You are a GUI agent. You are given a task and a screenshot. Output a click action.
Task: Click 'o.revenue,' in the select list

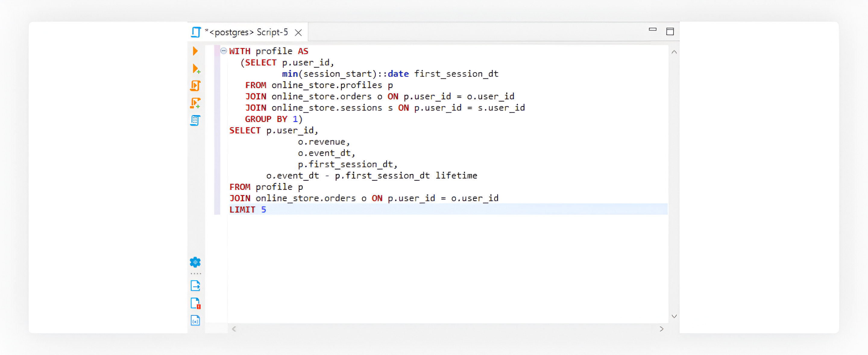click(324, 142)
